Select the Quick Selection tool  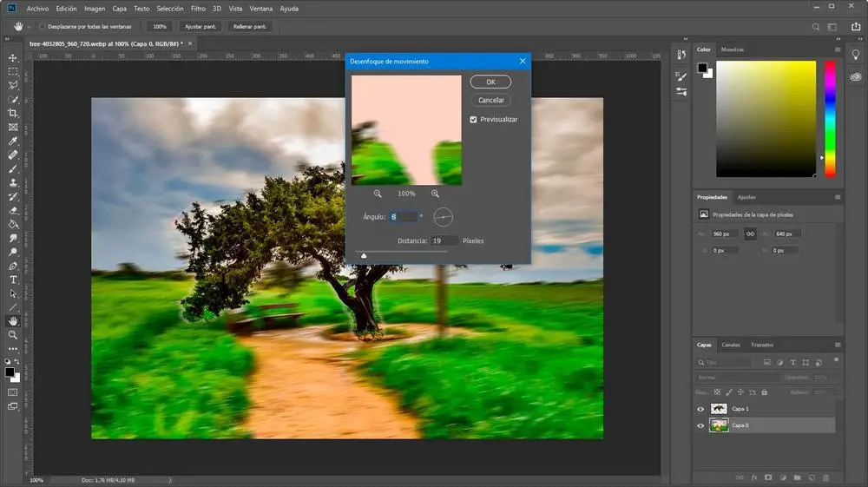tap(13, 100)
